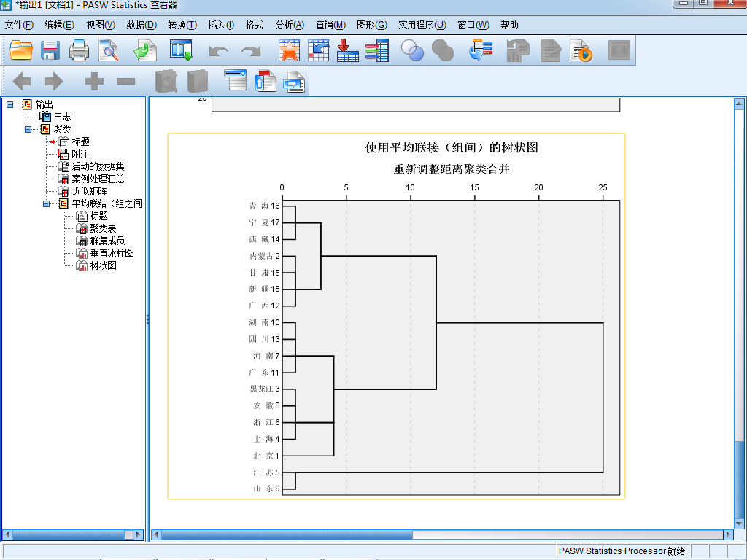Collapse outline item with minus icon
The height and width of the screenshot is (560, 747).
pos(125,82)
